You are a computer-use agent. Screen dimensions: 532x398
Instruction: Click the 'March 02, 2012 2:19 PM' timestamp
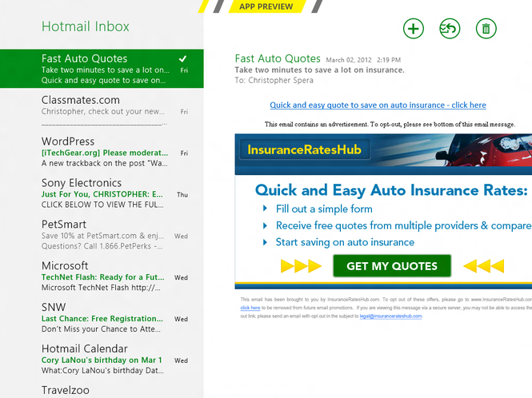pos(363,60)
